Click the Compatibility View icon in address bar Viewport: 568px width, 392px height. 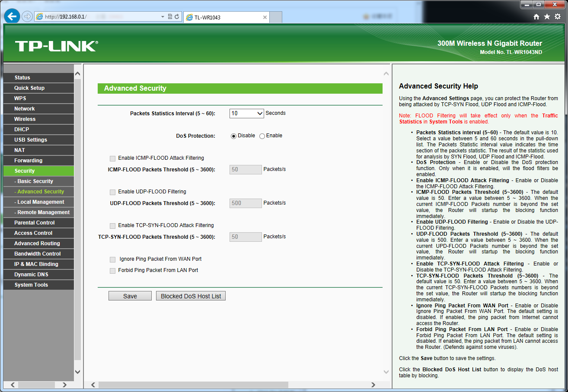170,17
